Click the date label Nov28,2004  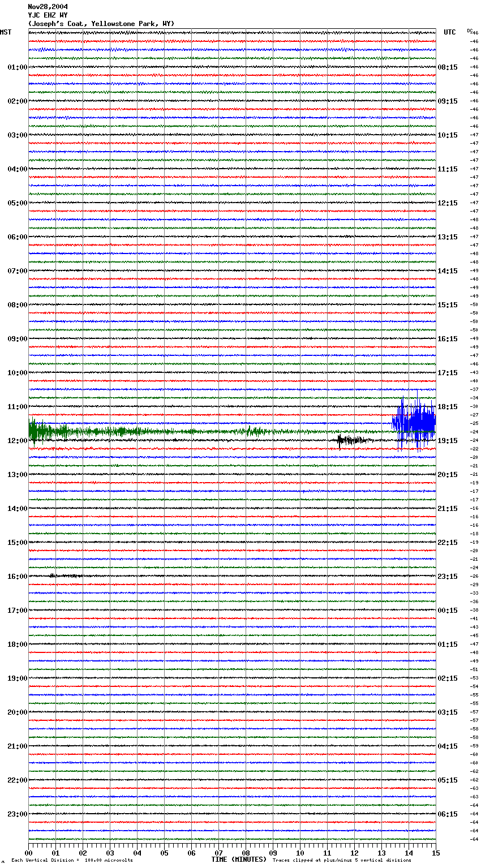48,7
